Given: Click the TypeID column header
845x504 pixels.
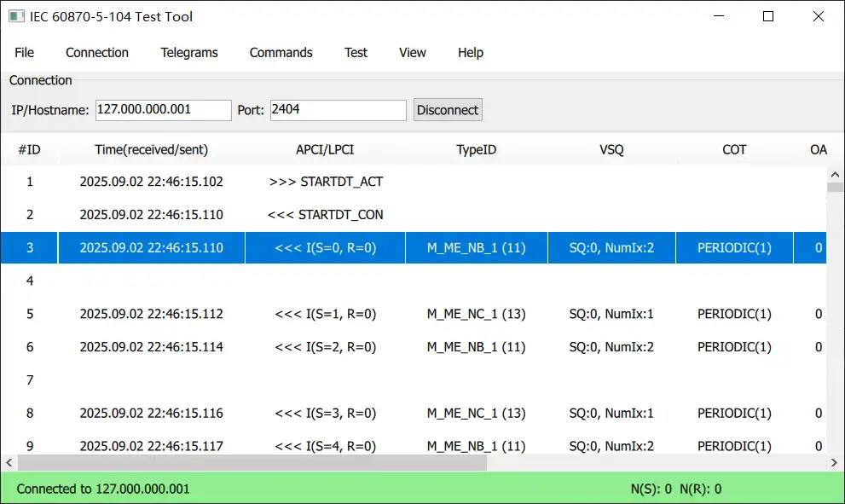Looking at the screenshot, I should point(476,150).
